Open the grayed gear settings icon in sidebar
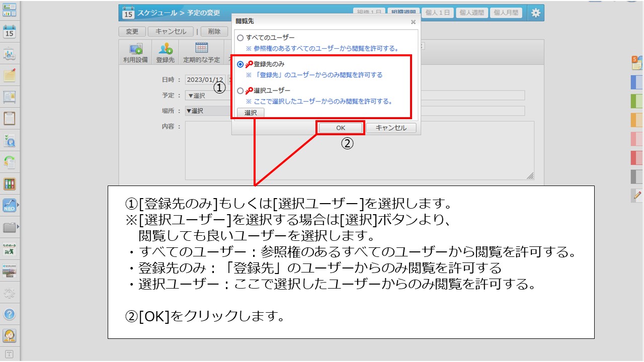 (10, 294)
